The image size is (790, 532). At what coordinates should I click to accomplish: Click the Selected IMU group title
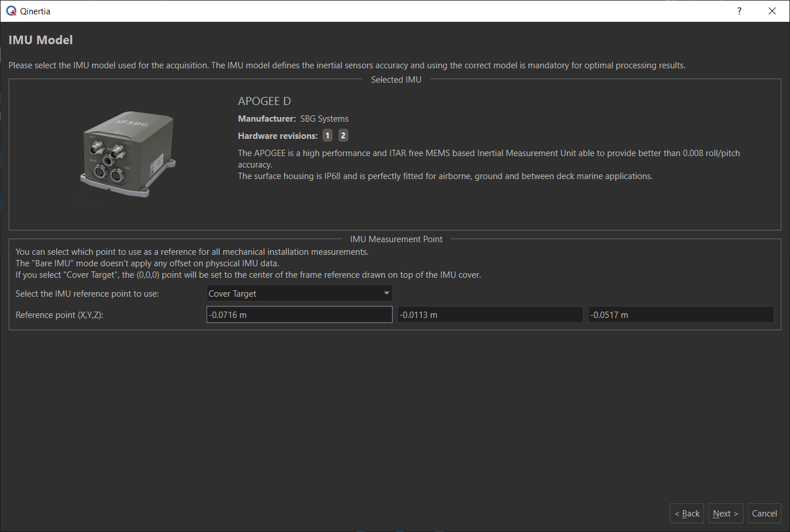point(396,80)
